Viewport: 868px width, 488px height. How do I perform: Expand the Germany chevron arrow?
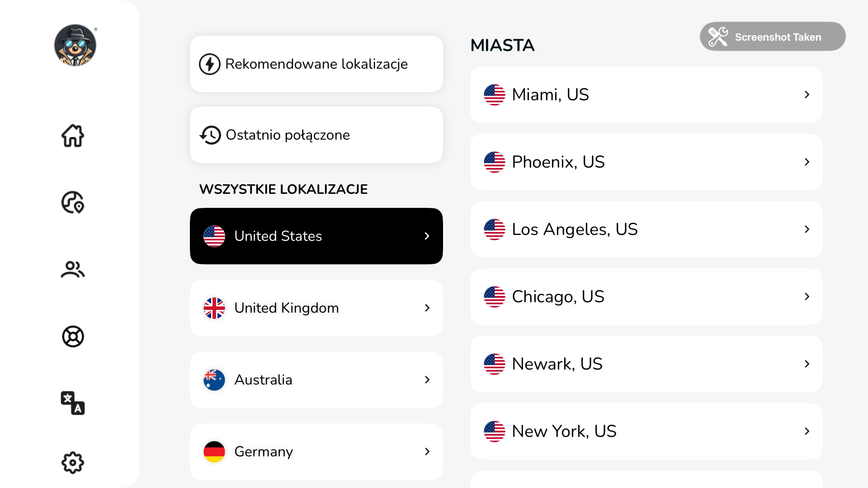coord(427,451)
